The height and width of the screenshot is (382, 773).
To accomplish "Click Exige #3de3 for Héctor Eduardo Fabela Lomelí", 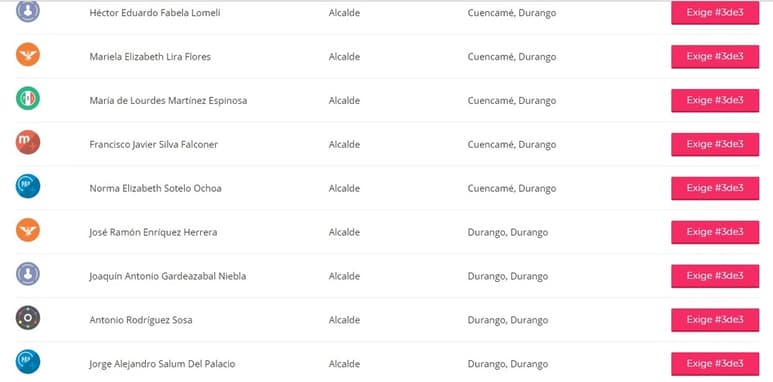I will point(715,13).
